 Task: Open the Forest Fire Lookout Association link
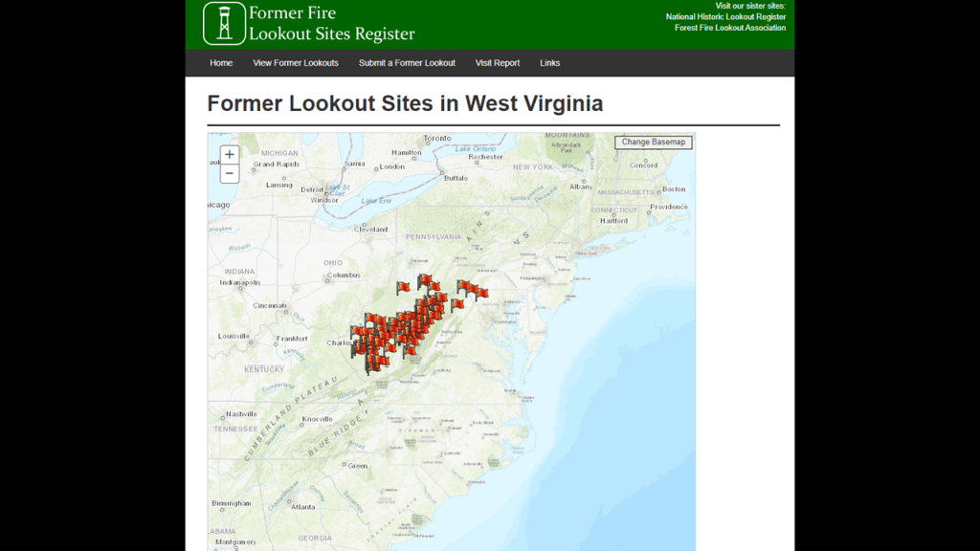pos(729,28)
